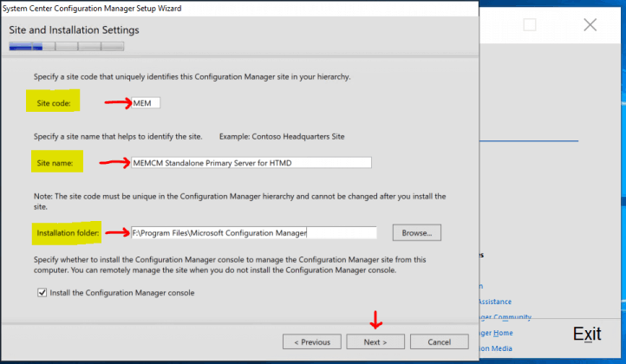Click Exit in the background splash window
Viewport: 626px width, 364px height.
[x=587, y=334]
